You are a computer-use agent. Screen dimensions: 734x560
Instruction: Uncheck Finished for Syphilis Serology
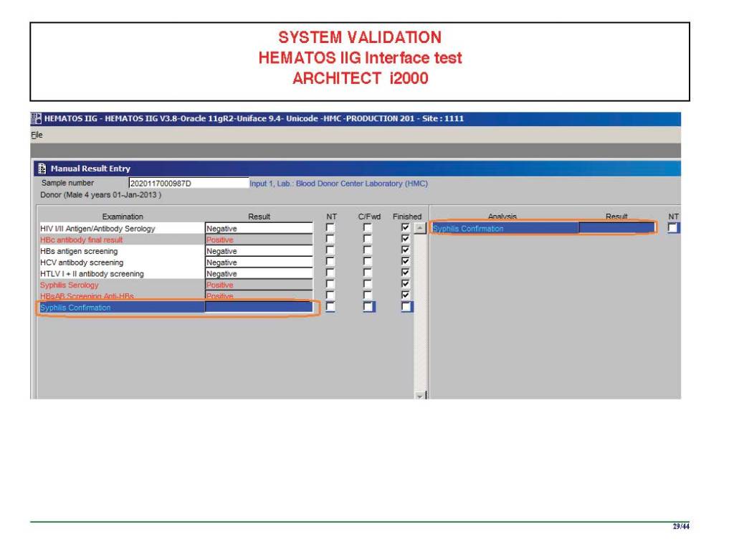406,285
